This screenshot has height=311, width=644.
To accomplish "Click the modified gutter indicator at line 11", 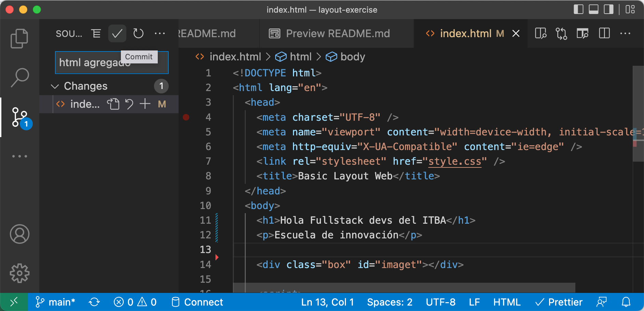I will pos(216,220).
